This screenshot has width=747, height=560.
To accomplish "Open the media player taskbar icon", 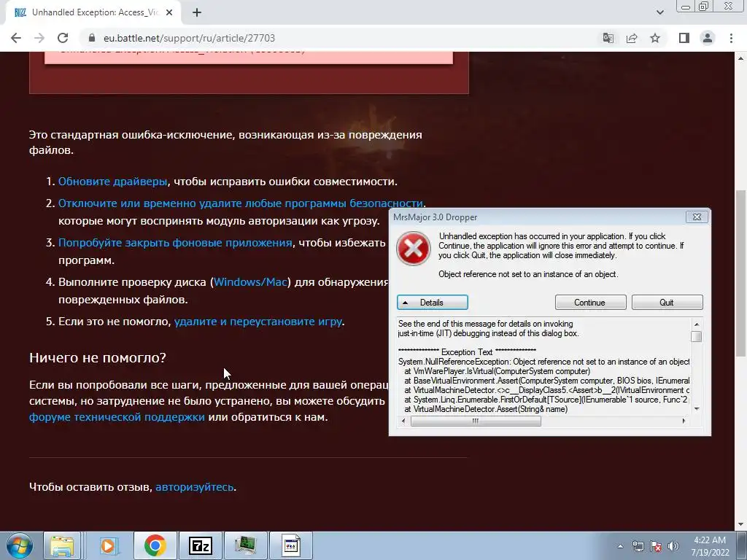I will (x=108, y=545).
